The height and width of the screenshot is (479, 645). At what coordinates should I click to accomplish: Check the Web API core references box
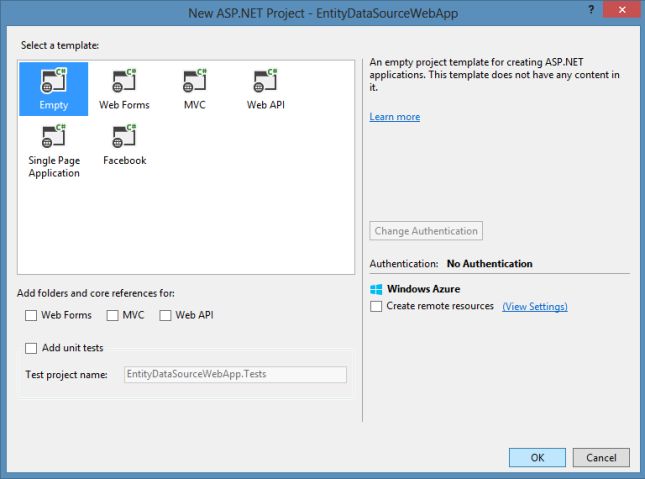tap(165, 315)
